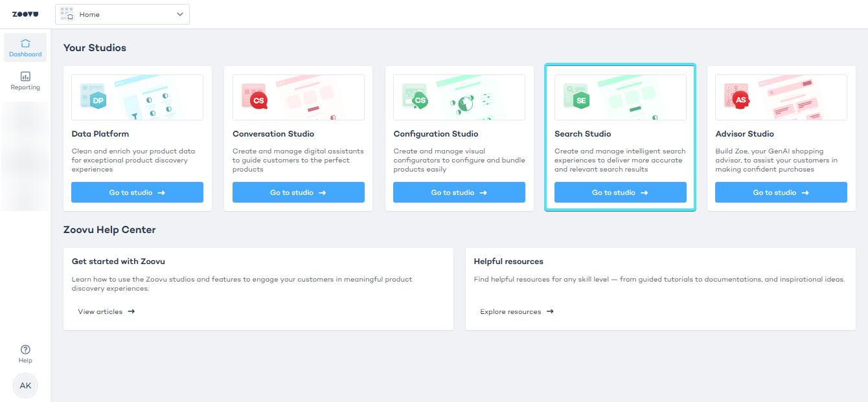Viewport: 868px width, 402px height.
Task: Click the Helpful resources heading
Action: 508,262
